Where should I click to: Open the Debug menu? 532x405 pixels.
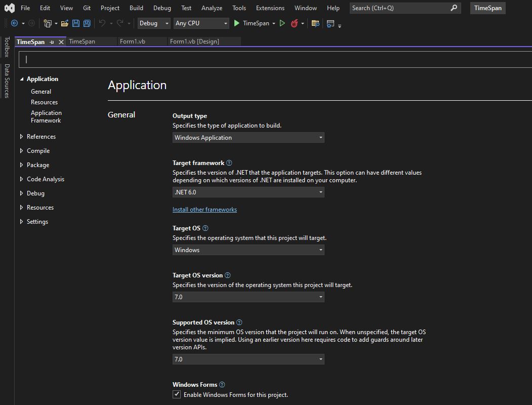point(161,8)
